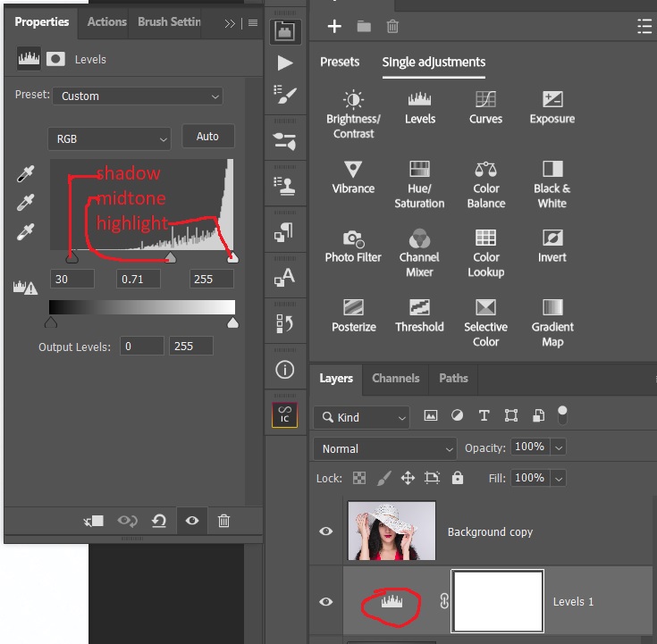Open the RGB channel dropdown
The image size is (657, 644).
coord(108,139)
